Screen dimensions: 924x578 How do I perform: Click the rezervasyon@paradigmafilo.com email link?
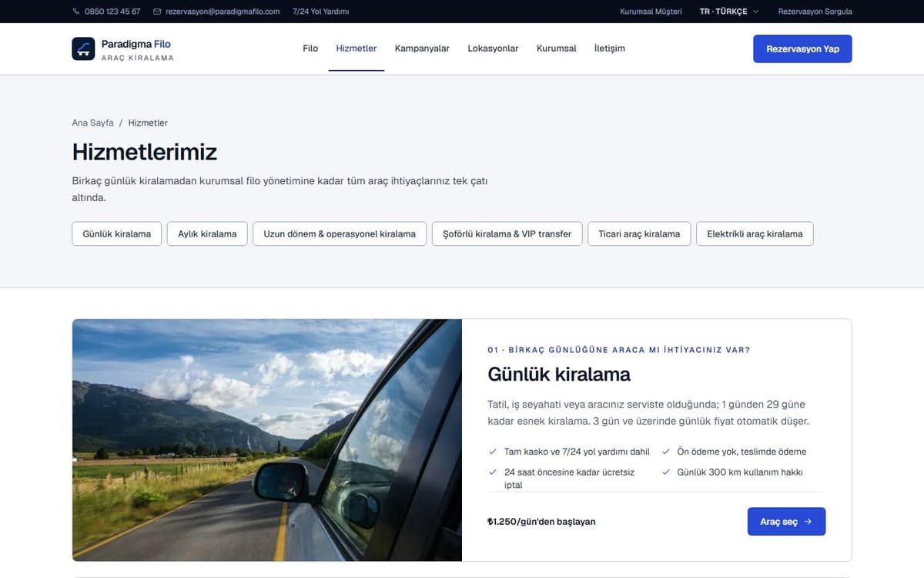pos(223,12)
